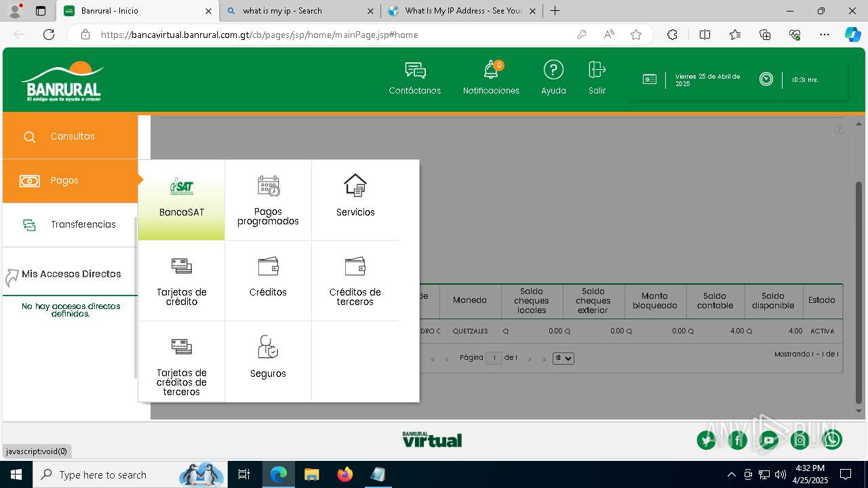Click Saldo disponible column header
The height and width of the screenshot is (488, 868).
point(773,301)
